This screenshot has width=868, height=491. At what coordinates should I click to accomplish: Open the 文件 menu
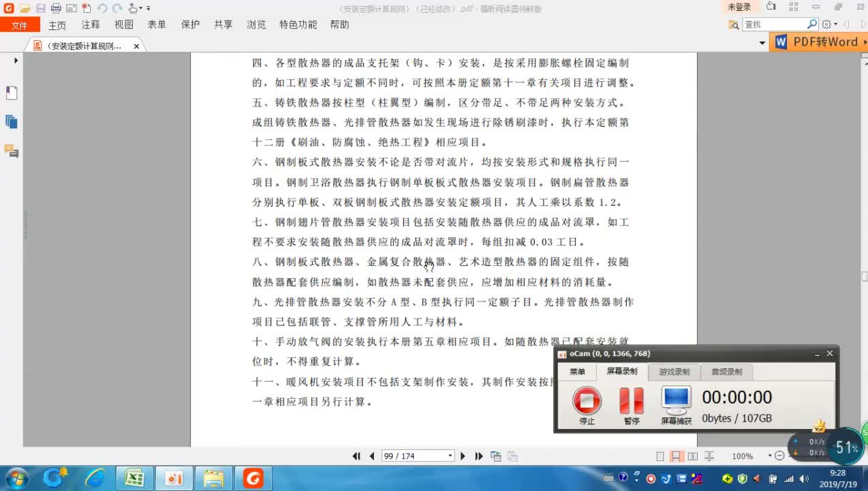[x=20, y=25]
